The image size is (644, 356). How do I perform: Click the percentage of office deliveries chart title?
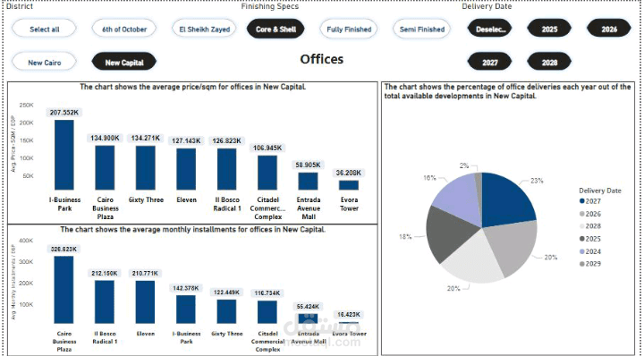point(507,91)
